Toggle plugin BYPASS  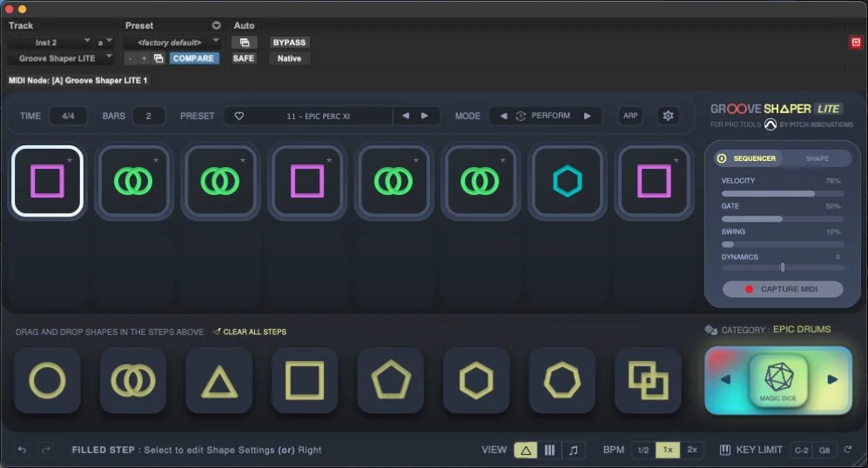[x=289, y=43]
